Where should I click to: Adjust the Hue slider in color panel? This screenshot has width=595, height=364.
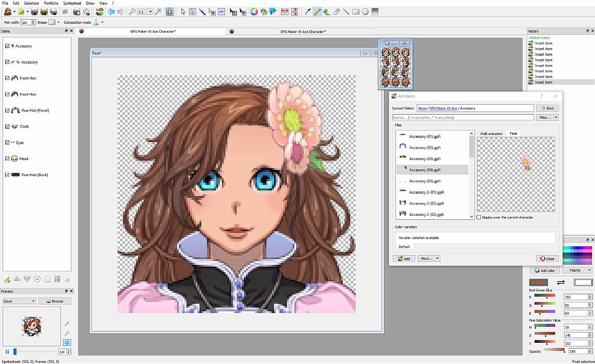point(544,327)
